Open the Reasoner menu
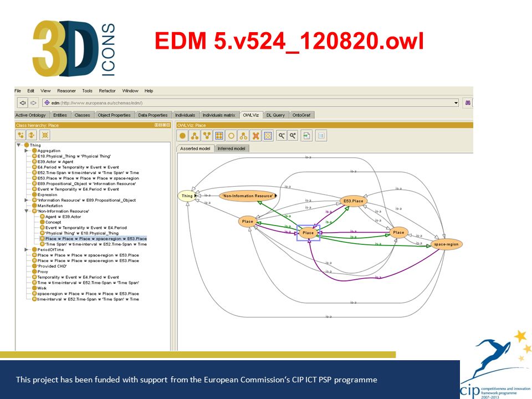 [x=66, y=91]
